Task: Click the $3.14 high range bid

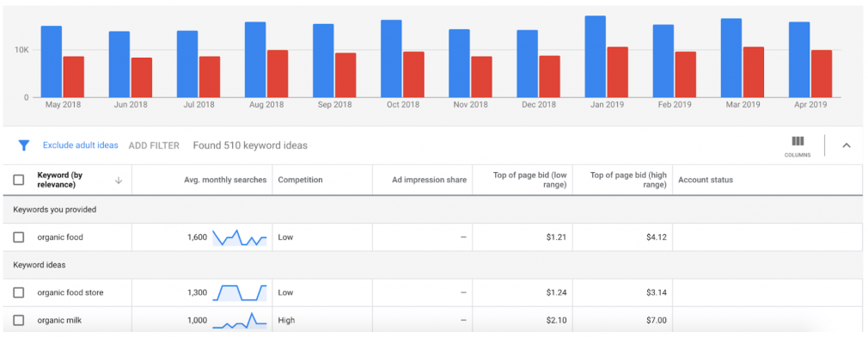Action: click(x=656, y=292)
